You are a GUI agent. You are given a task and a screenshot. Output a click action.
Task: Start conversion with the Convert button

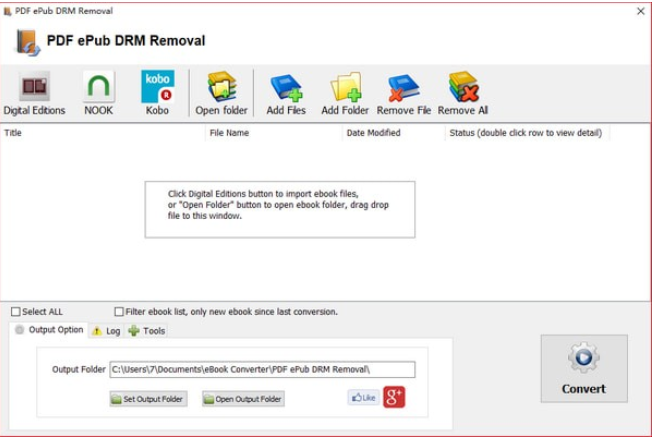[x=584, y=368]
